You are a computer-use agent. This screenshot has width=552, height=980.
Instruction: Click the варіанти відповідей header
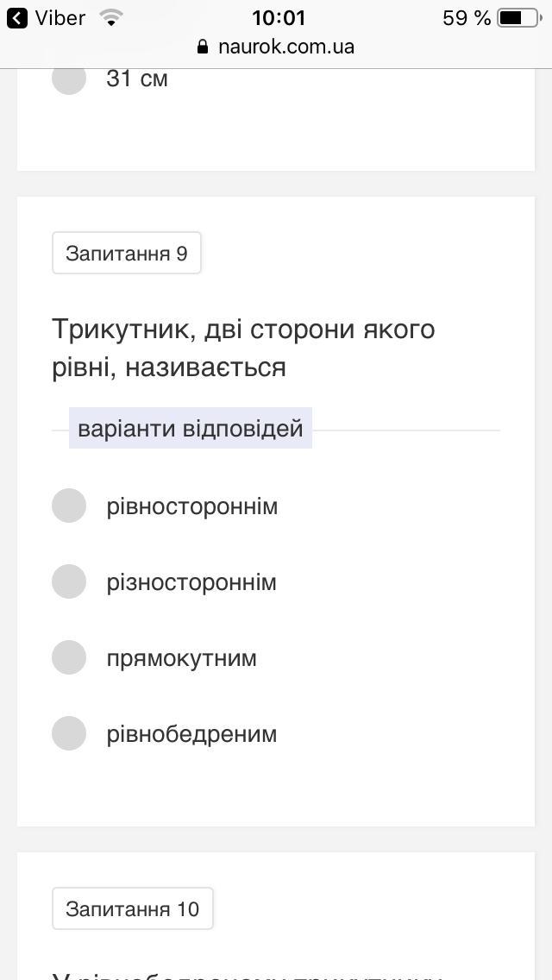click(x=190, y=429)
